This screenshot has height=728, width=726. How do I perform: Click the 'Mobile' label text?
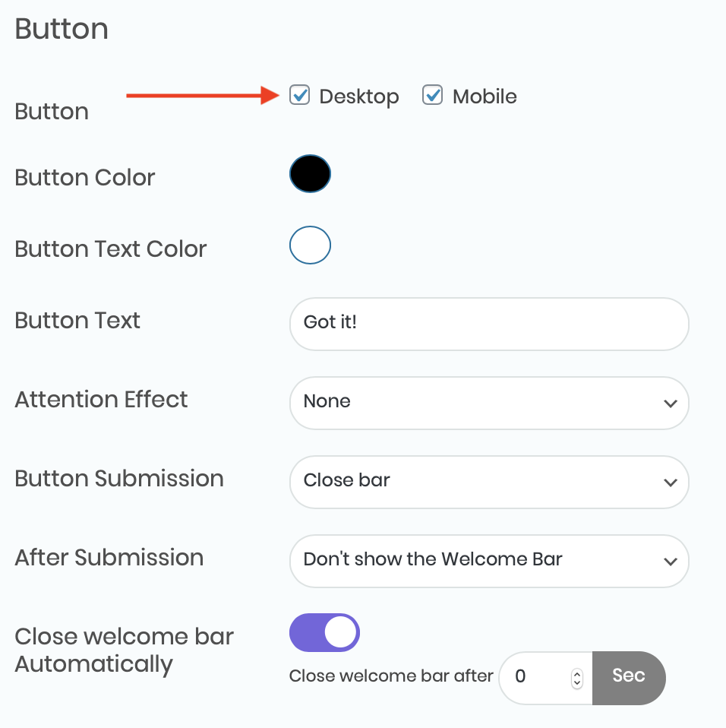[485, 97]
